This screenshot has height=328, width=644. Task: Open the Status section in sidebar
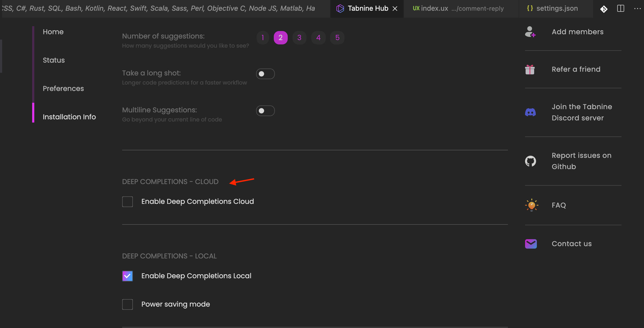54,60
